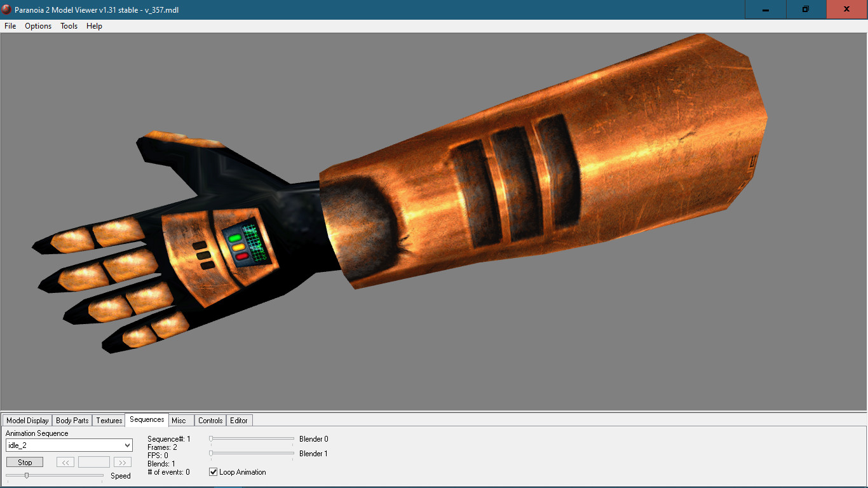Open the Options menu
Image resolution: width=868 pixels, height=488 pixels.
(x=38, y=26)
